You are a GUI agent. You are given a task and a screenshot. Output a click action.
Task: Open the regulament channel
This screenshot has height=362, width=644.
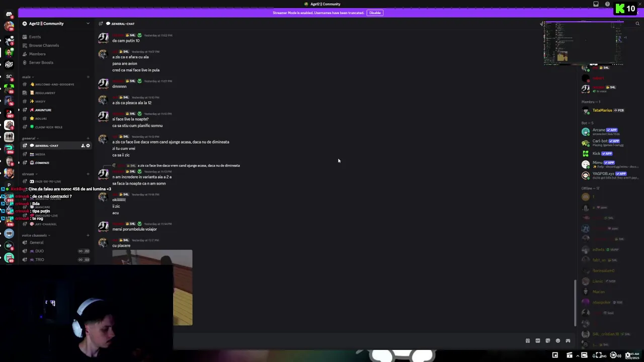[x=55, y=93]
